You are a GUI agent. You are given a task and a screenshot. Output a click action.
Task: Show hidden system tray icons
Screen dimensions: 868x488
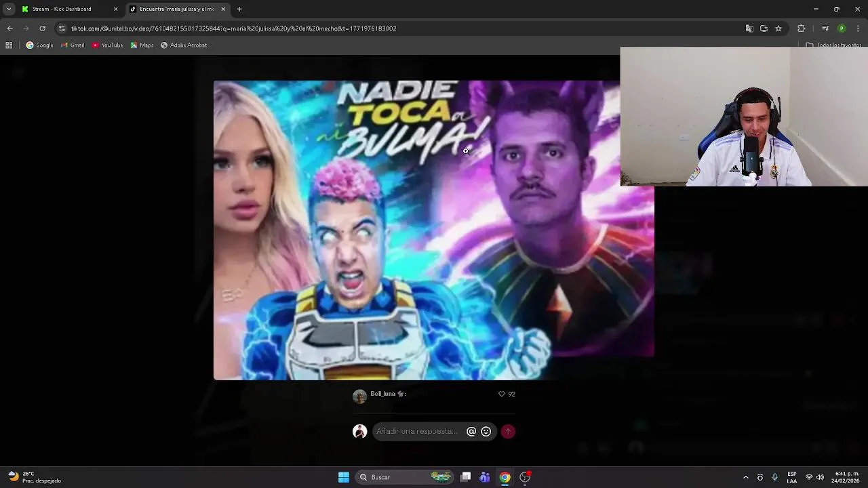746,477
